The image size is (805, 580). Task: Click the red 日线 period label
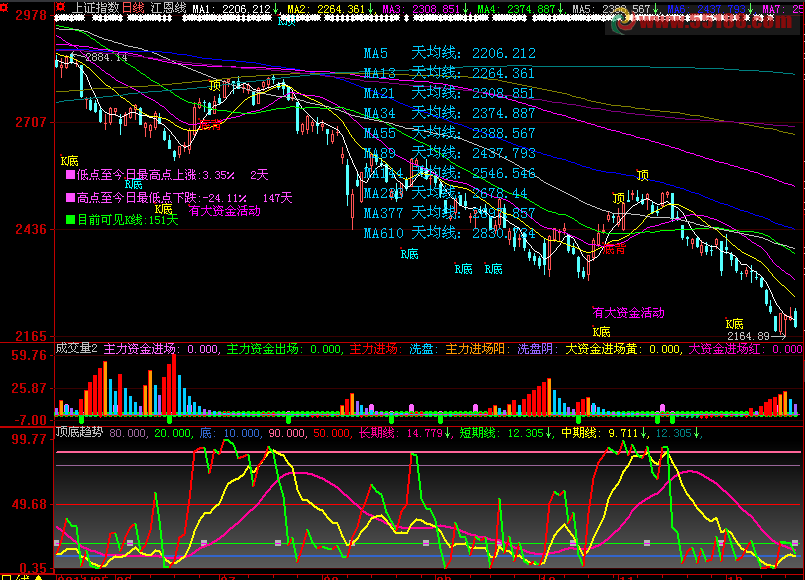tap(133, 8)
